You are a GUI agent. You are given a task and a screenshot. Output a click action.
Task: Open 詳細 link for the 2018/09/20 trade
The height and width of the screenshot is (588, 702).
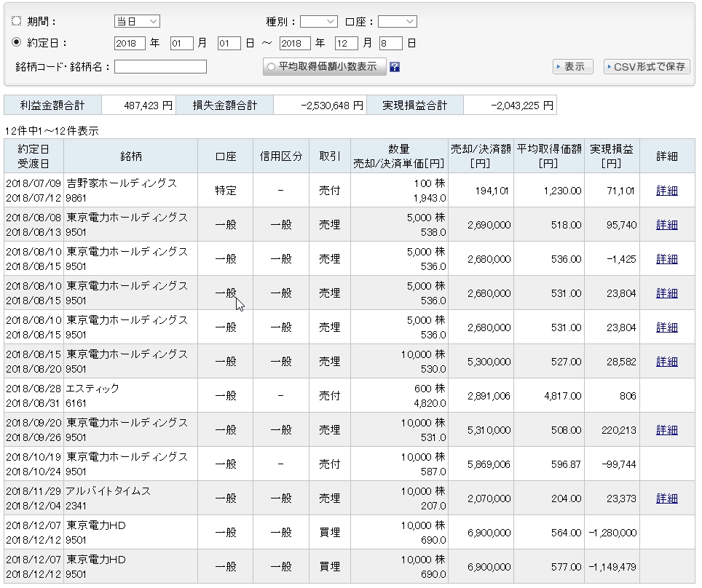click(666, 430)
